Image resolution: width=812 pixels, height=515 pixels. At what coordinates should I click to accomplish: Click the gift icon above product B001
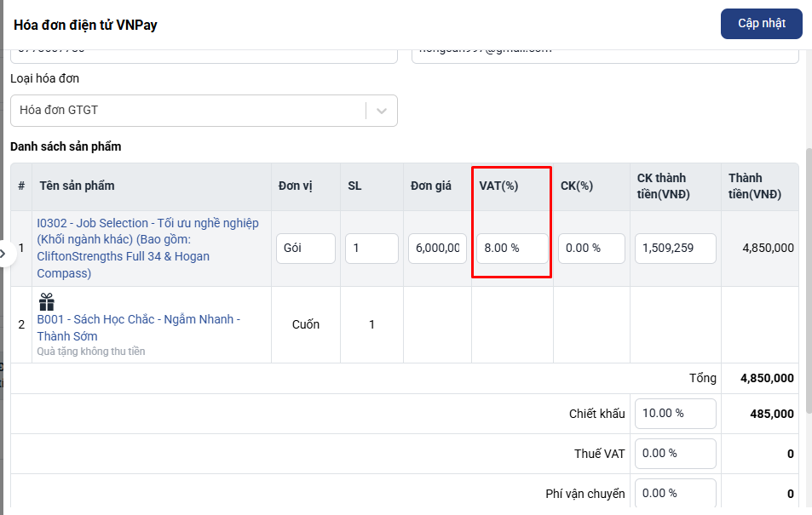click(46, 302)
